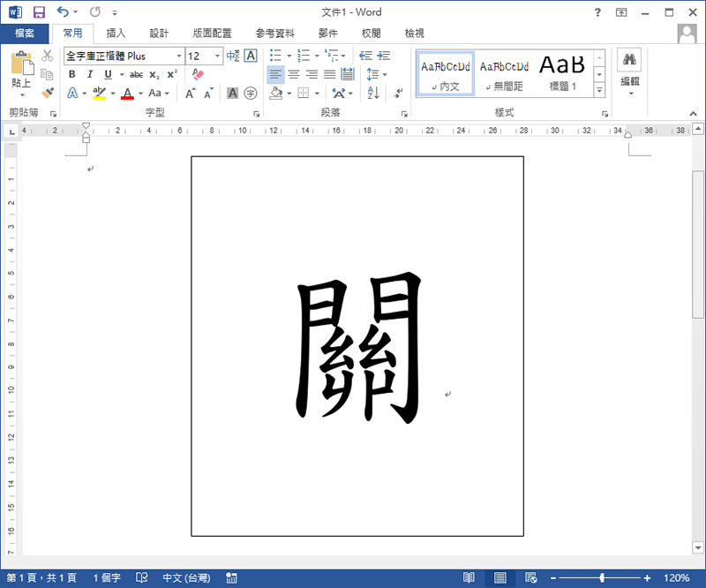The height and width of the screenshot is (588, 706).
Task: Click the zoom slider in status bar
Action: pyautogui.click(x=602, y=577)
